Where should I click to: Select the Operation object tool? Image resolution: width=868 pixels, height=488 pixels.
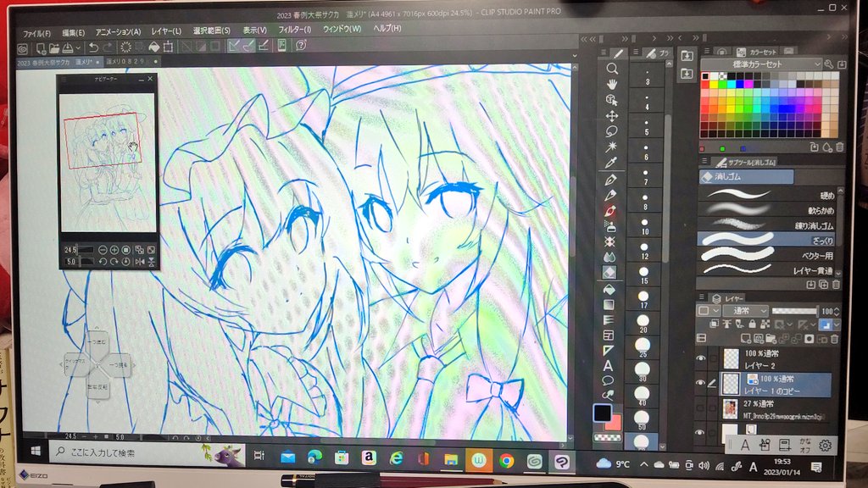612,100
